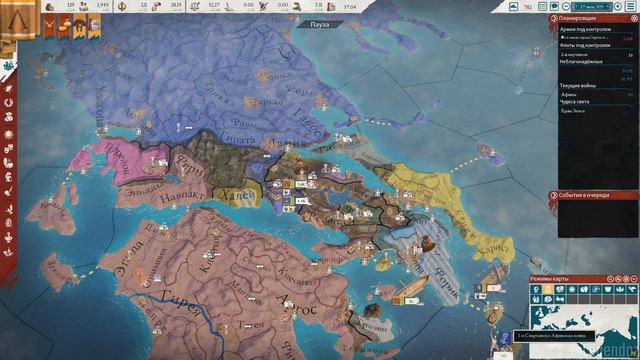Click the Φ political influence icon
This screenshot has width=640, height=360.
(122, 7)
